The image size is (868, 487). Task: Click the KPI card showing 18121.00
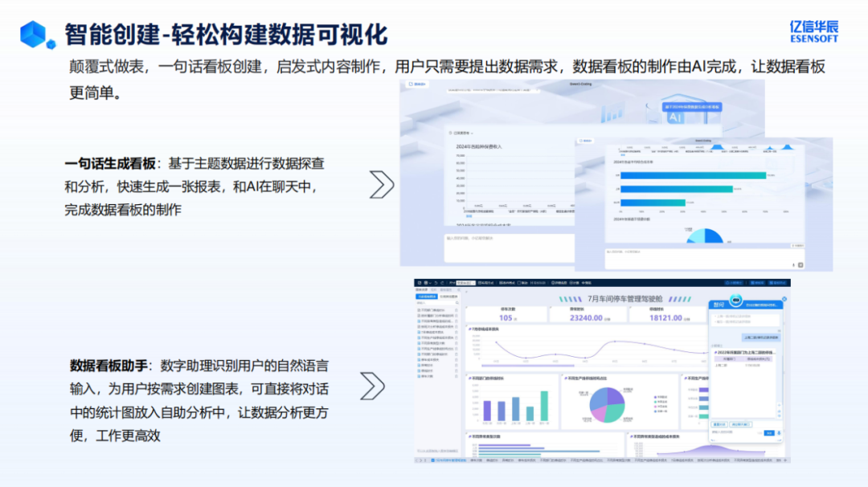pos(668,313)
